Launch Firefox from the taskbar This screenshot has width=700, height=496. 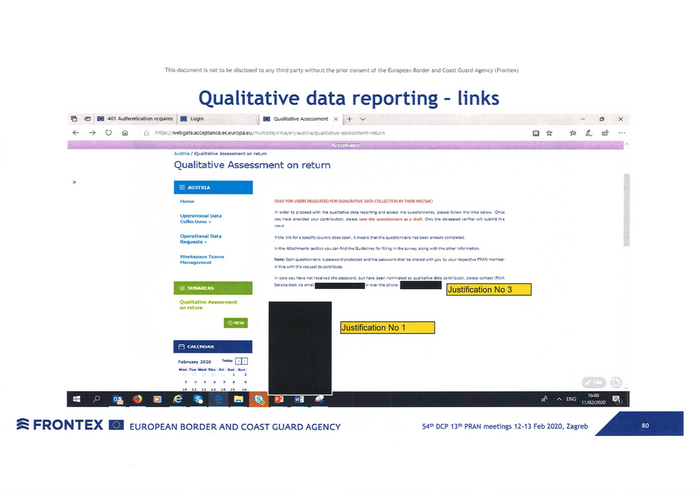coord(137,398)
